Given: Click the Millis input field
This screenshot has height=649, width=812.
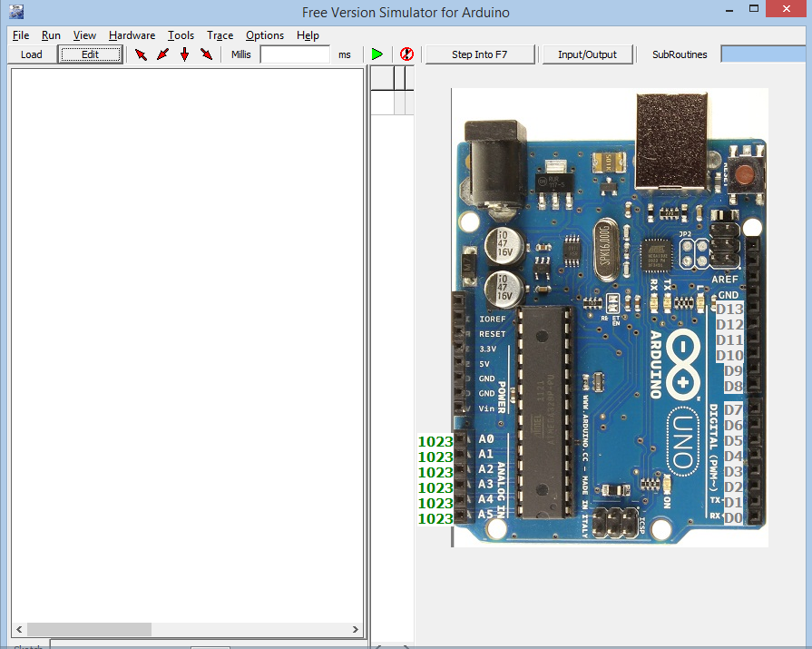Looking at the screenshot, I should point(295,54).
